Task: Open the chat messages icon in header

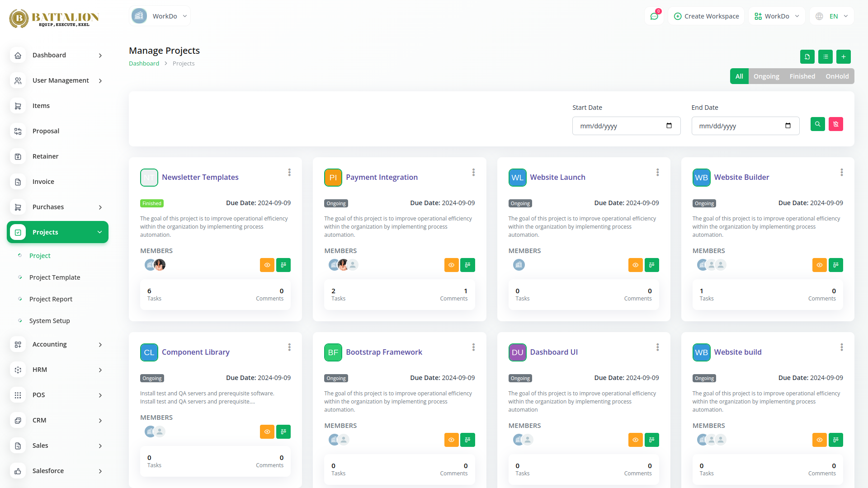Action: [654, 16]
